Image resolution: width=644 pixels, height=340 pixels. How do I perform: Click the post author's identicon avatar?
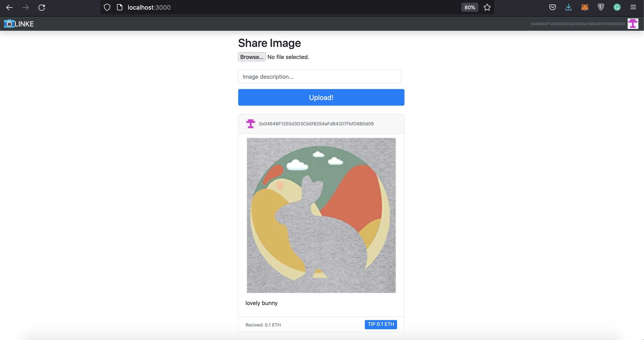251,124
